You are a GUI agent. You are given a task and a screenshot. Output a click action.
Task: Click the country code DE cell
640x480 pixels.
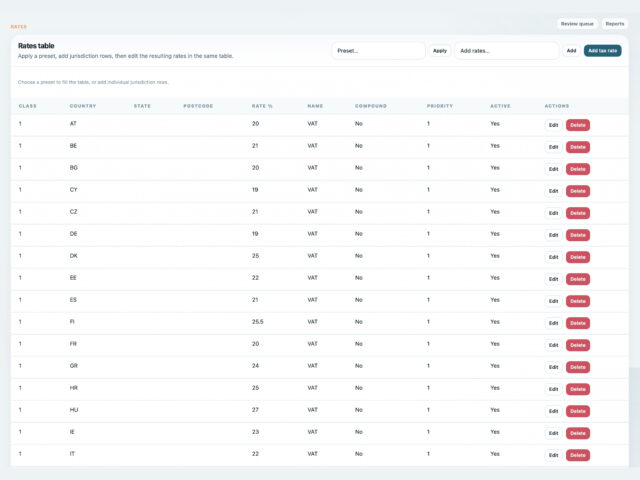click(73, 234)
